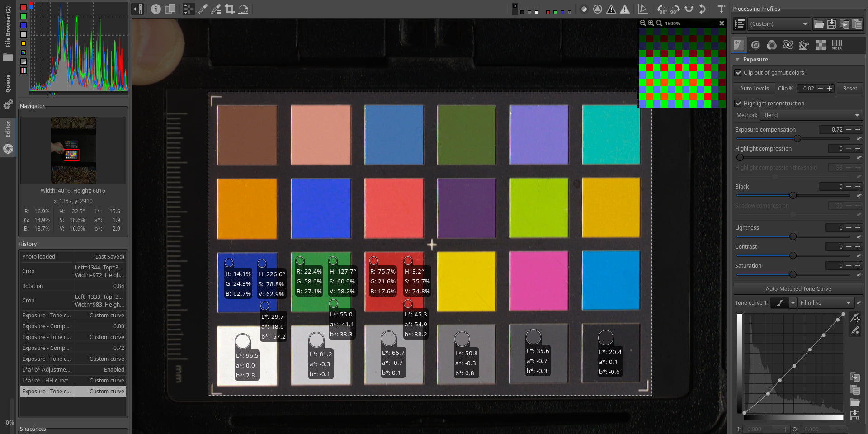The image size is (868, 434).
Task: Disable Highlight reconstruction checkbox
Action: [x=738, y=104]
